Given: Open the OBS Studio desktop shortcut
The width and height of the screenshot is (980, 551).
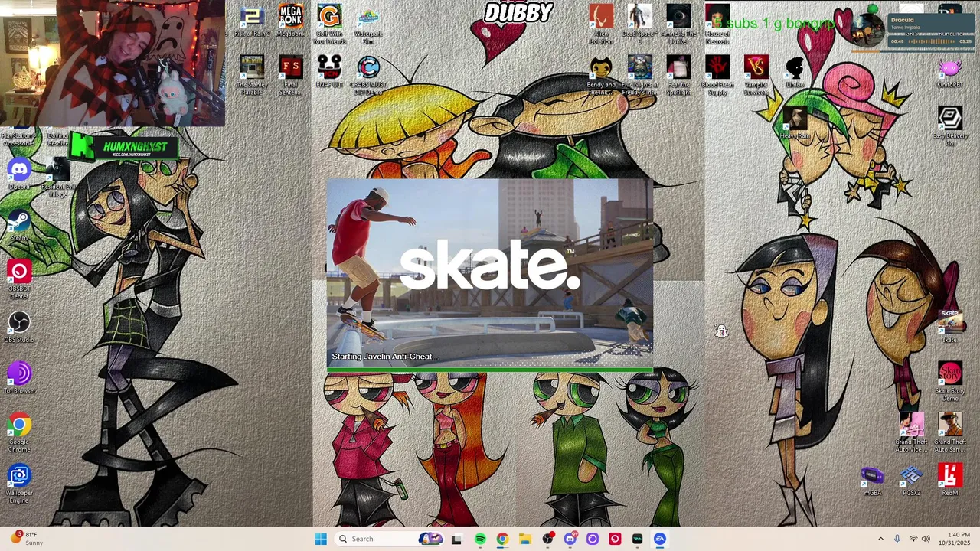Looking at the screenshot, I should coord(19,328).
